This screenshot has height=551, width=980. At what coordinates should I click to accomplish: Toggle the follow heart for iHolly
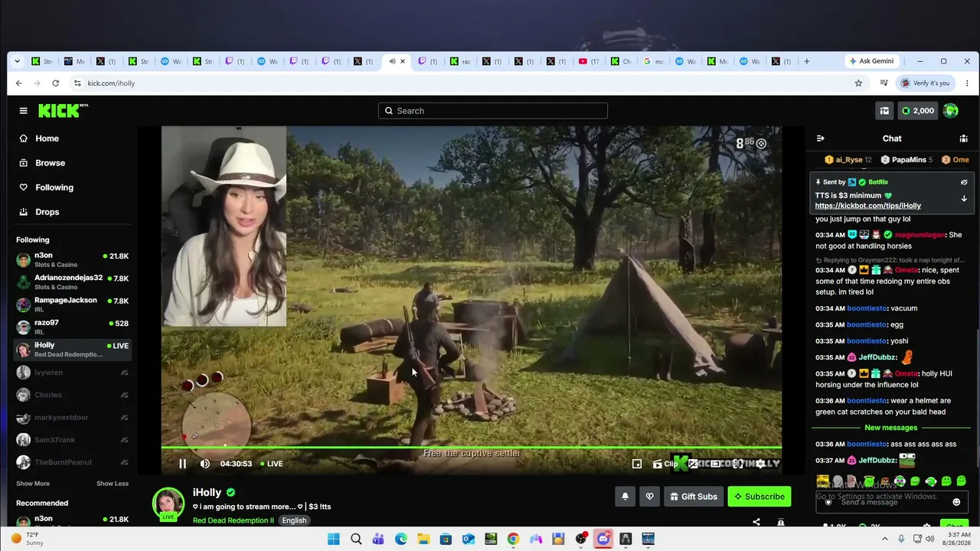coord(649,497)
